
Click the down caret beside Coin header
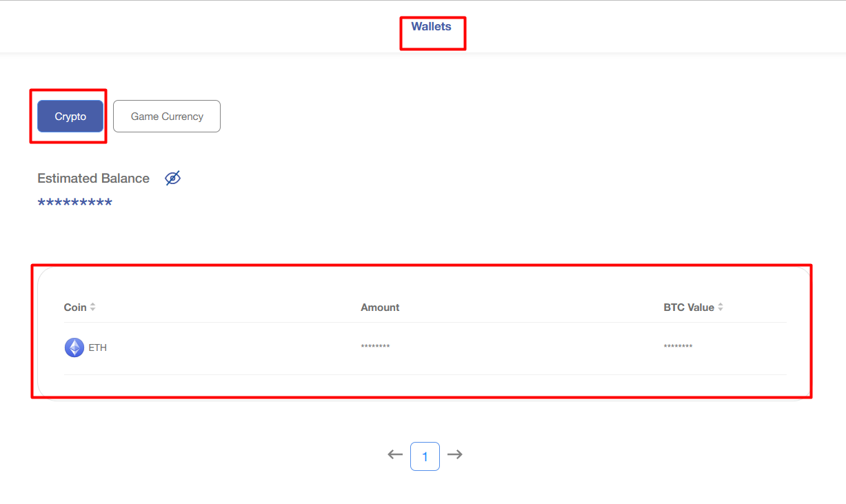coord(93,310)
